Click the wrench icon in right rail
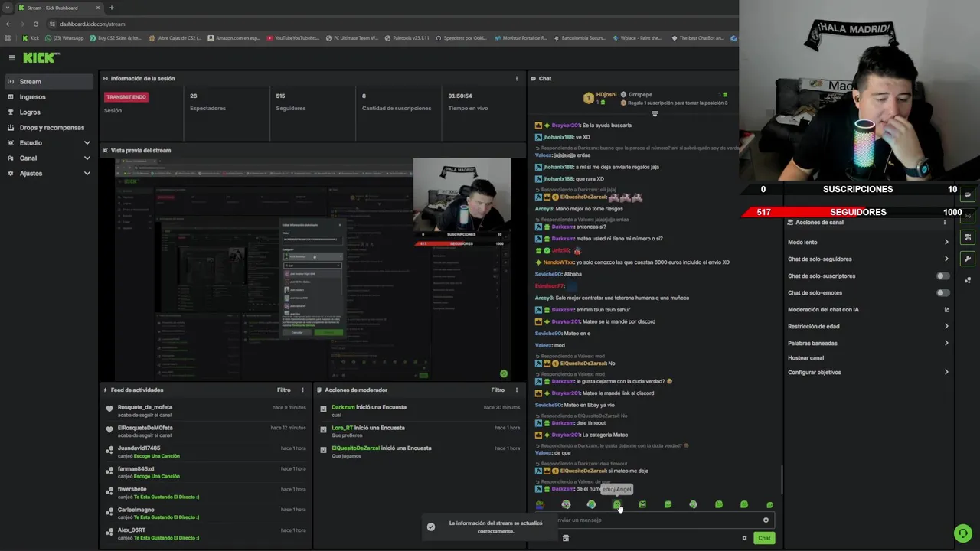The width and height of the screenshot is (980, 551). (x=968, y=259)
